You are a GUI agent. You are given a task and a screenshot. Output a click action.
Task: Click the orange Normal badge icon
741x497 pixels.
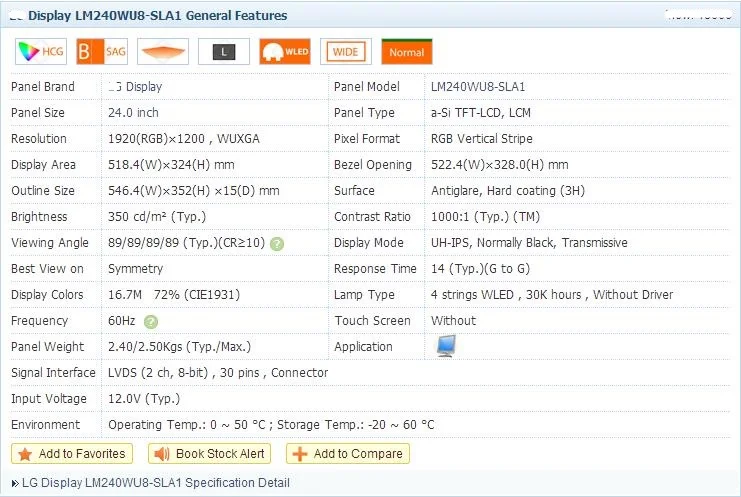point(406,51)
